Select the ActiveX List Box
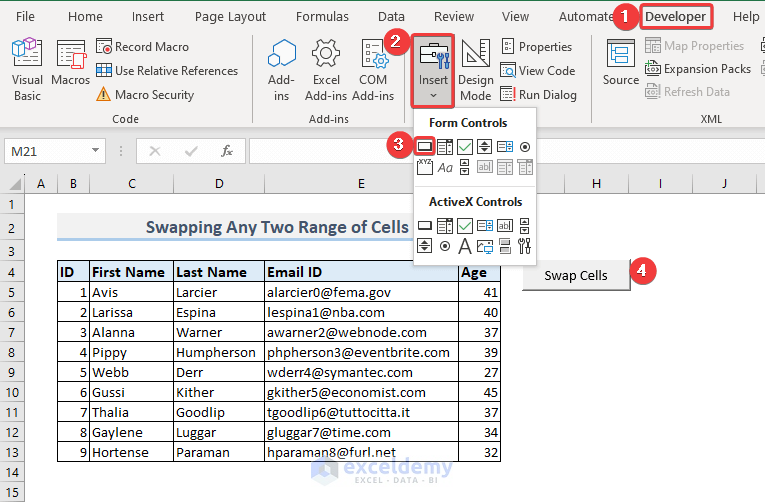This screenshot has height=502, width=765. (484, 225)
